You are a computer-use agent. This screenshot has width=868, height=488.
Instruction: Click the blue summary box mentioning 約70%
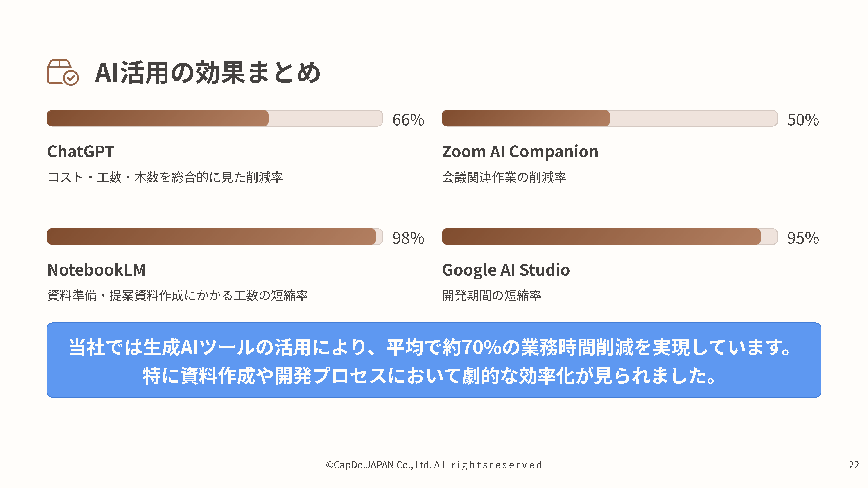click(434, 360)
